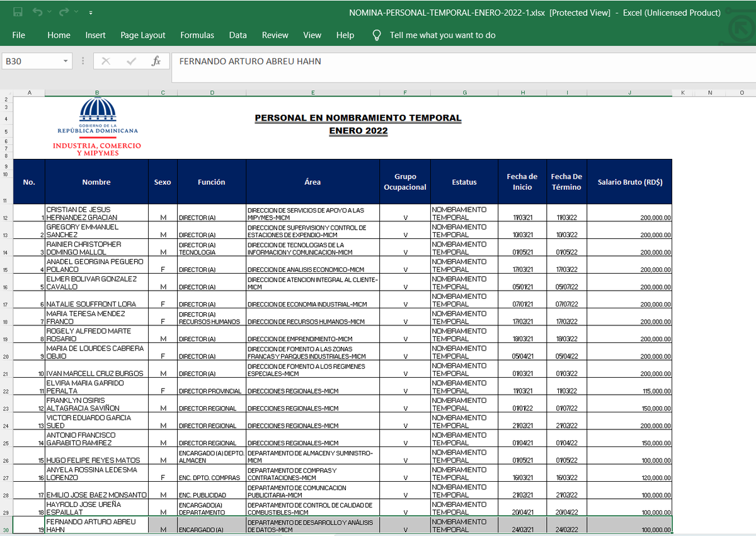
Task: Select cell HUGO FELIPE REYES MATOS
Action: 96,456
